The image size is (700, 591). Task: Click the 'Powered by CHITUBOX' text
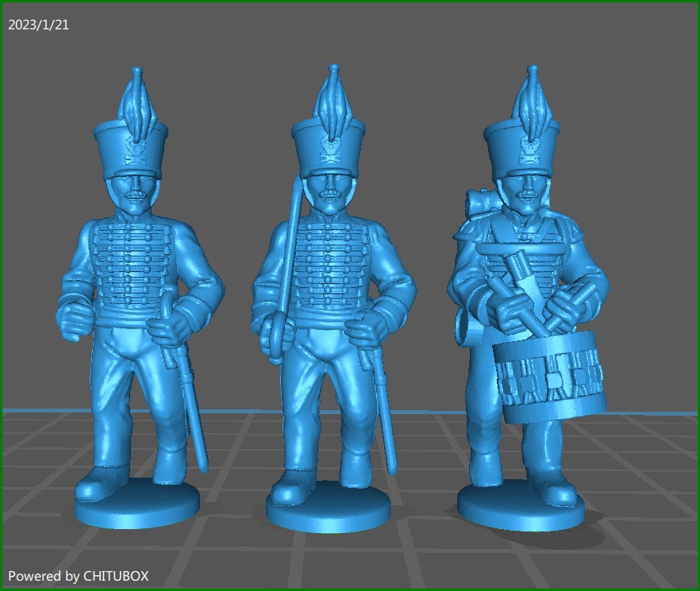click(78, 576)
